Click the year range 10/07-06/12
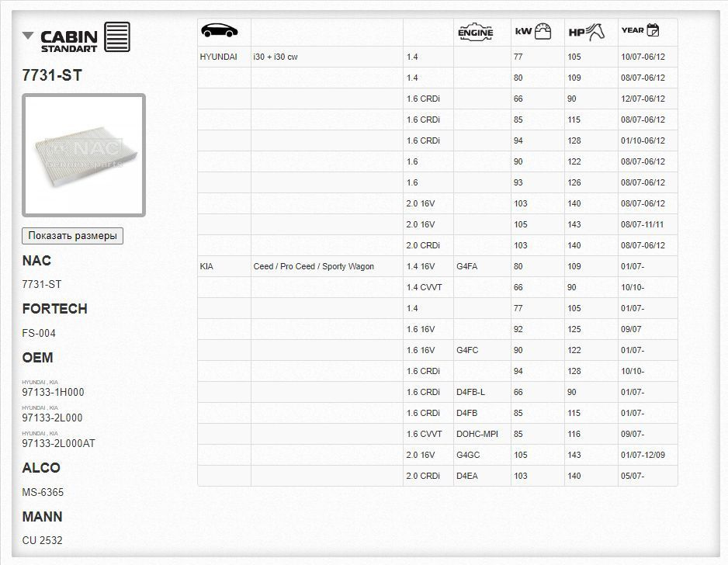 click(643, 57)
